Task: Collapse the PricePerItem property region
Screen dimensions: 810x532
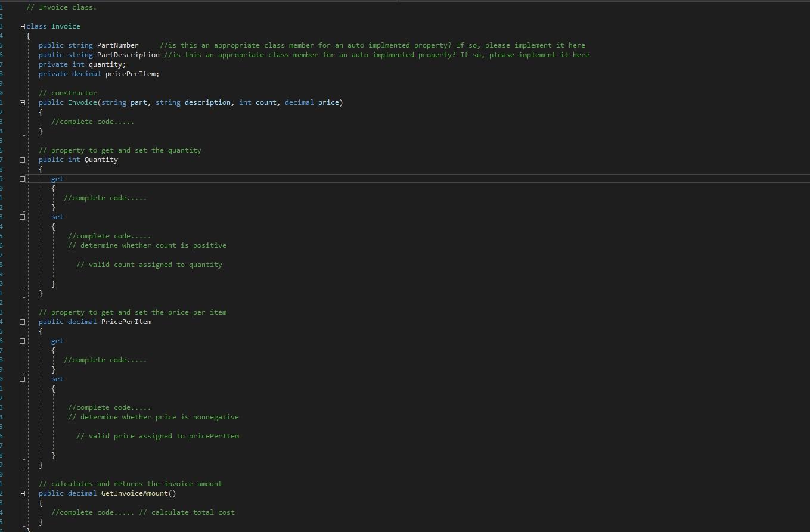Action: pyautogui.click(x=21, y=321)
